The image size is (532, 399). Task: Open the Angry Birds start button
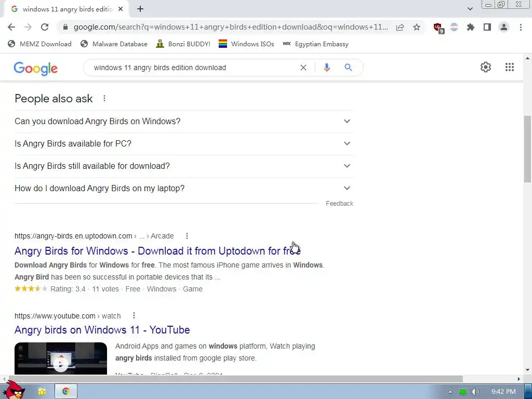click(x=14, y=390)
